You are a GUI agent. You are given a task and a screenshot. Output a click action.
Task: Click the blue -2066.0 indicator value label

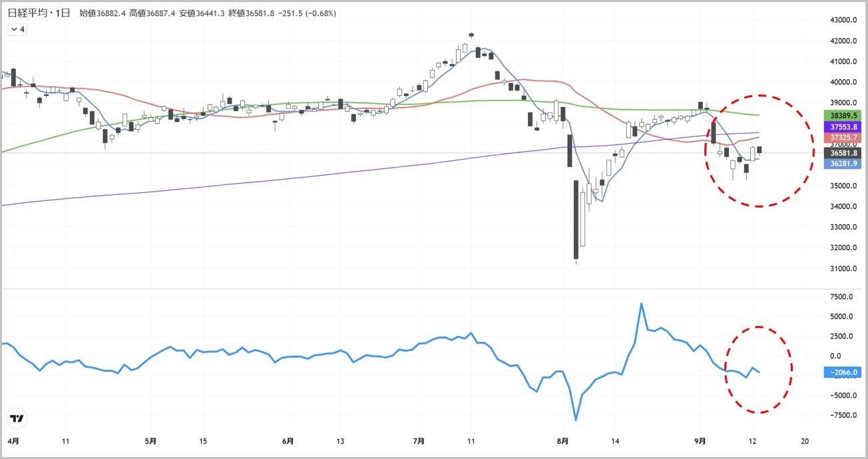tap(842, 373)
